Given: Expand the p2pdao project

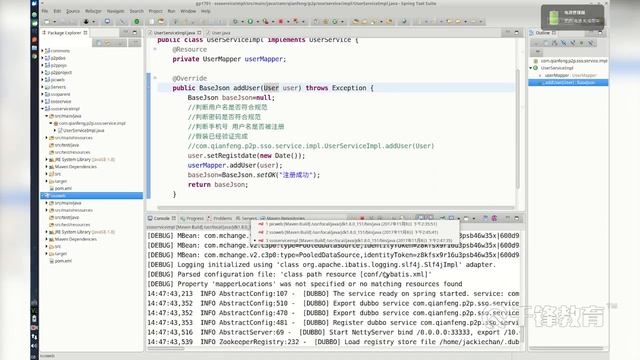Looking at the screenshot, I should coord(42,58).
